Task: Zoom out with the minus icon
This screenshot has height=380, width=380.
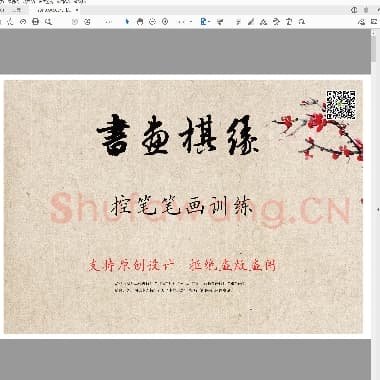Action: point(152,22)
